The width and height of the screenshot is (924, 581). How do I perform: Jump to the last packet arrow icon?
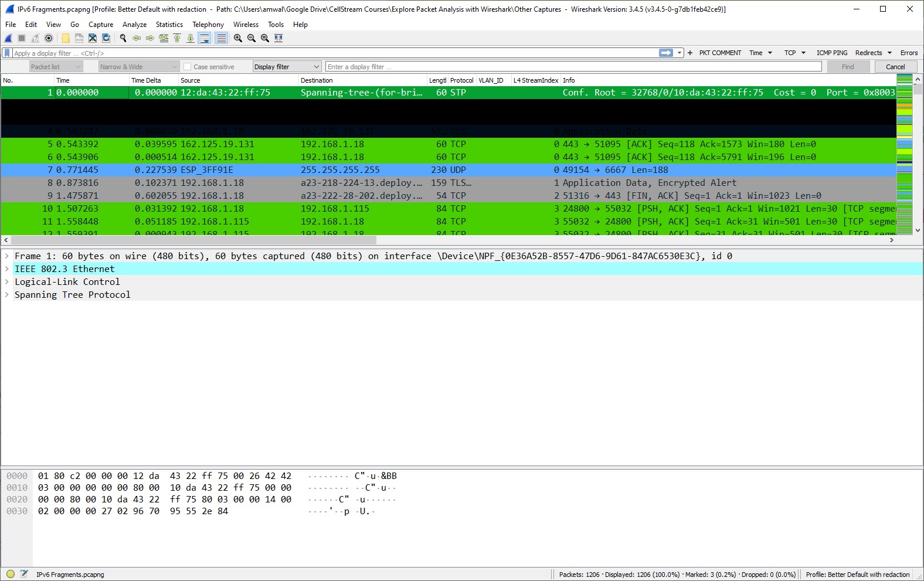point(191,38)
